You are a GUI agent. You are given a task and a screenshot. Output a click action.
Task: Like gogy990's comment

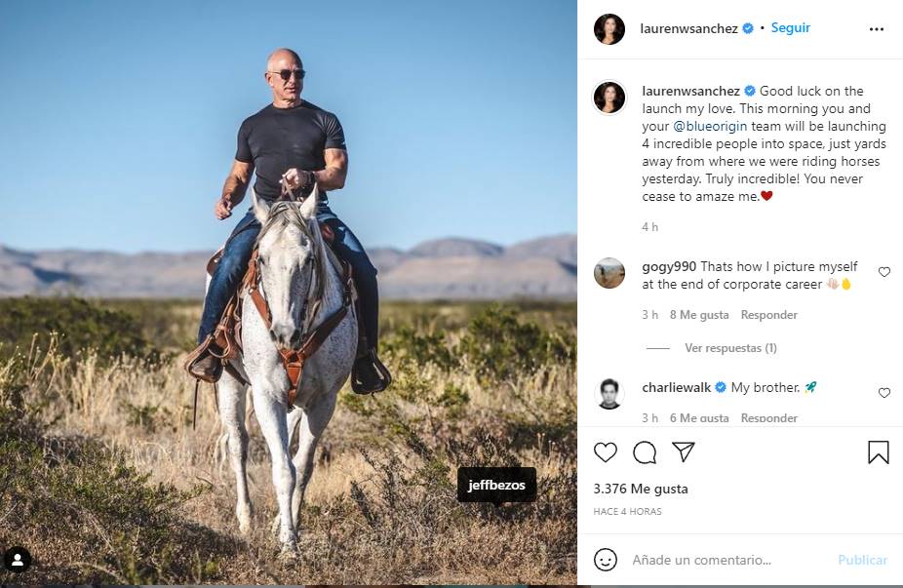tap(884, 272)
